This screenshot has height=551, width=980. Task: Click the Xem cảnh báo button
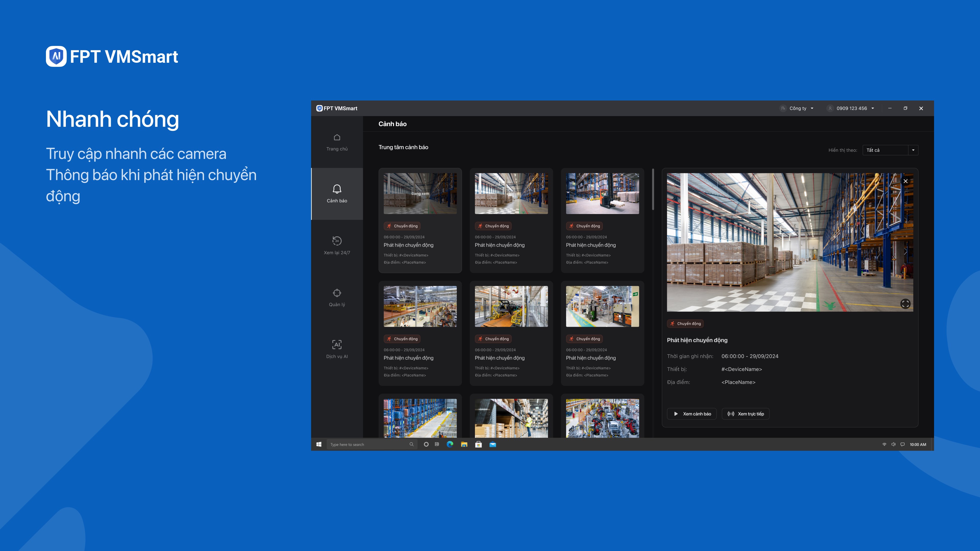click(x=692, y=414)
